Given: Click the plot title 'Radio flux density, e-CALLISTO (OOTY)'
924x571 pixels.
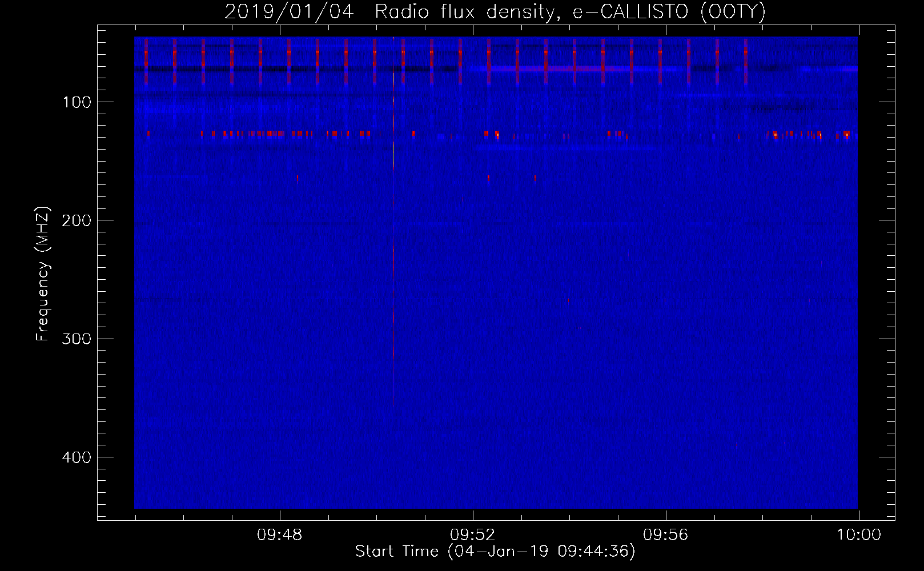Looking at the screenshot, I should click(570, 12).
